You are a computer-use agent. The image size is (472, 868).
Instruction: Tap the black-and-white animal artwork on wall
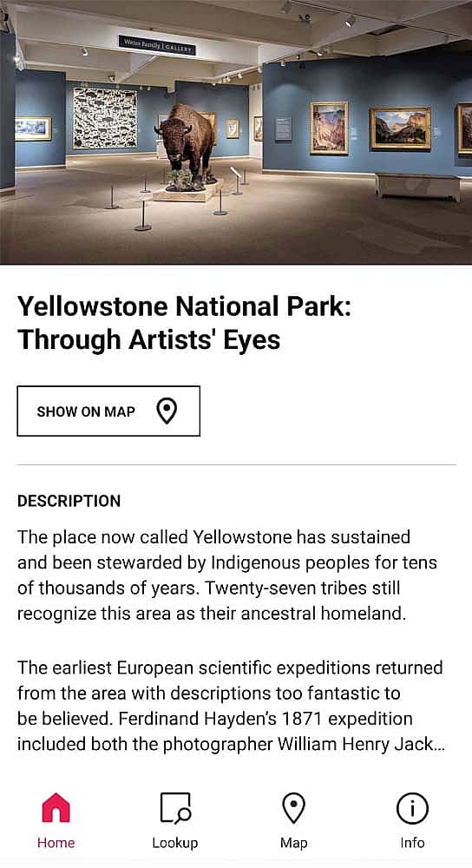(x=105, y=118)
